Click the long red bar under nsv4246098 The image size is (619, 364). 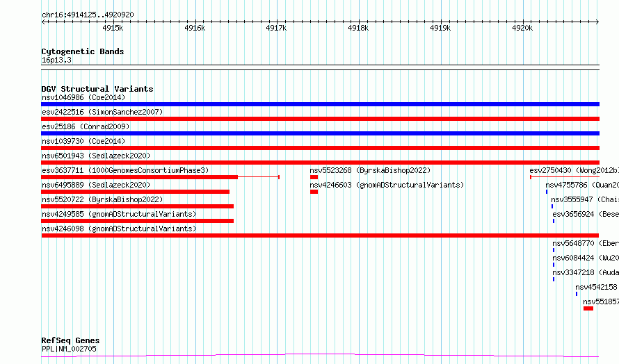point(320,235)
